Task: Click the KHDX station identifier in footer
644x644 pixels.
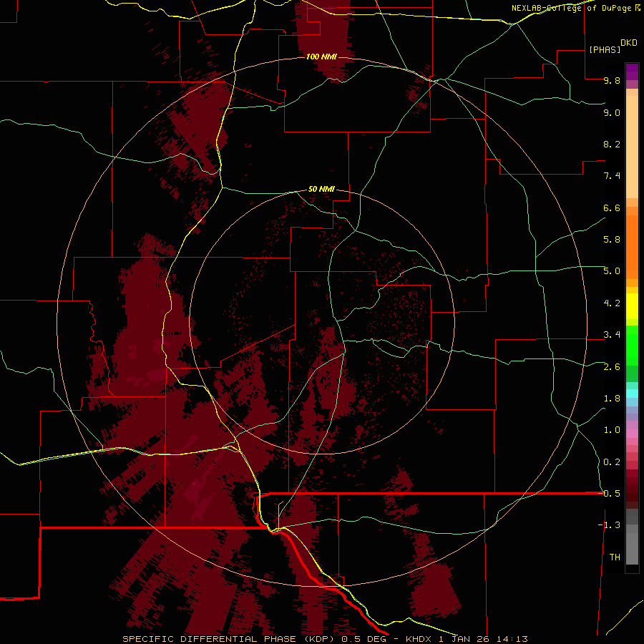Action: [419, 639]
